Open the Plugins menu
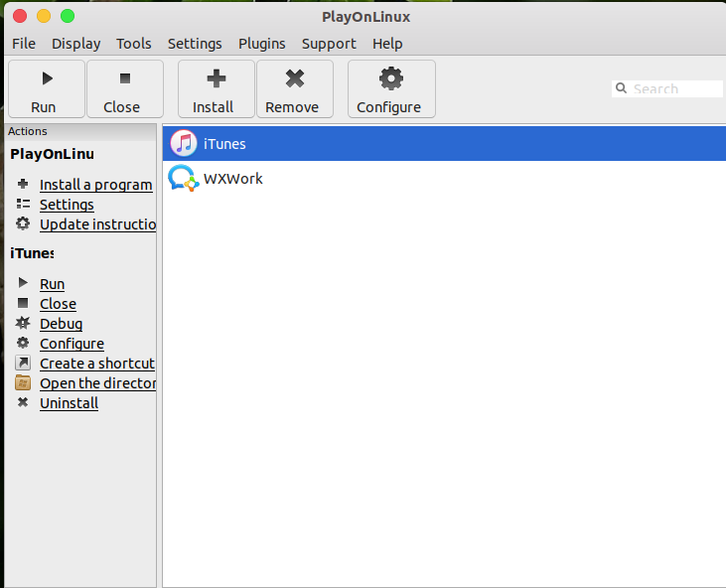Image resolution: width=726 pixels, height=588 pixels. [262, 44]
